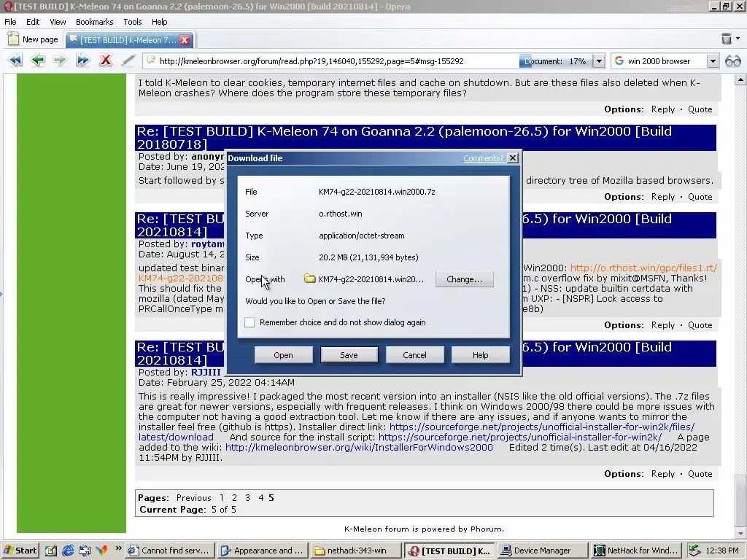Switch to Cannot find server taskbar window
This screenshot has width=747, height=560.
pos(169,551)
